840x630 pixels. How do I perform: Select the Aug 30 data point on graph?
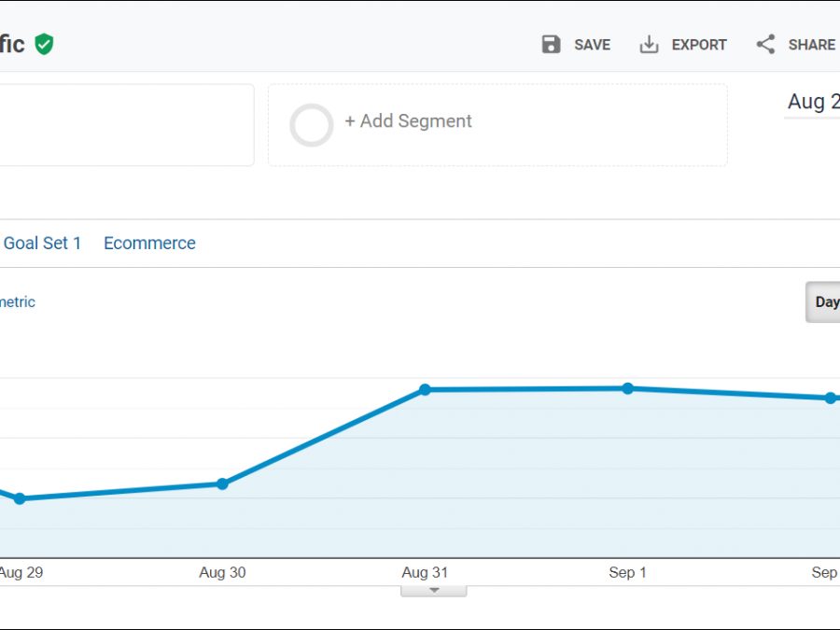pyautogui.click(x=222, y=483)
